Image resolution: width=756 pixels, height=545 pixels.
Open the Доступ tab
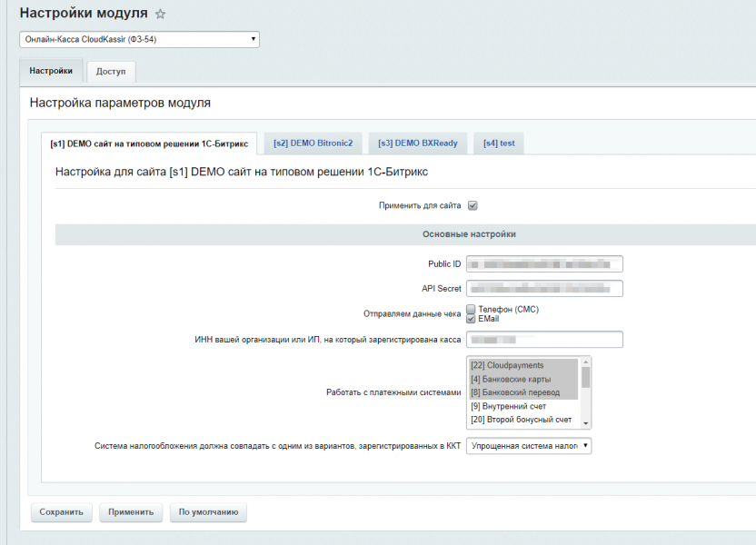coord(111,72)
